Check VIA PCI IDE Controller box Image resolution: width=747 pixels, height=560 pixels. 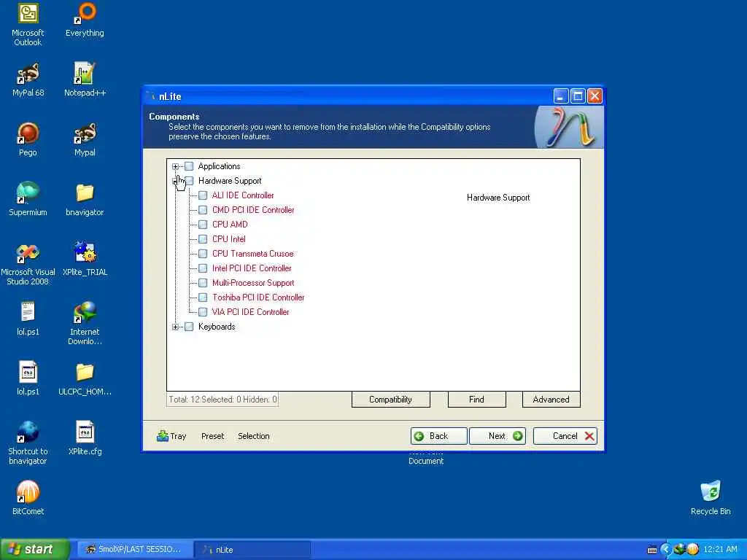(203, 312)
